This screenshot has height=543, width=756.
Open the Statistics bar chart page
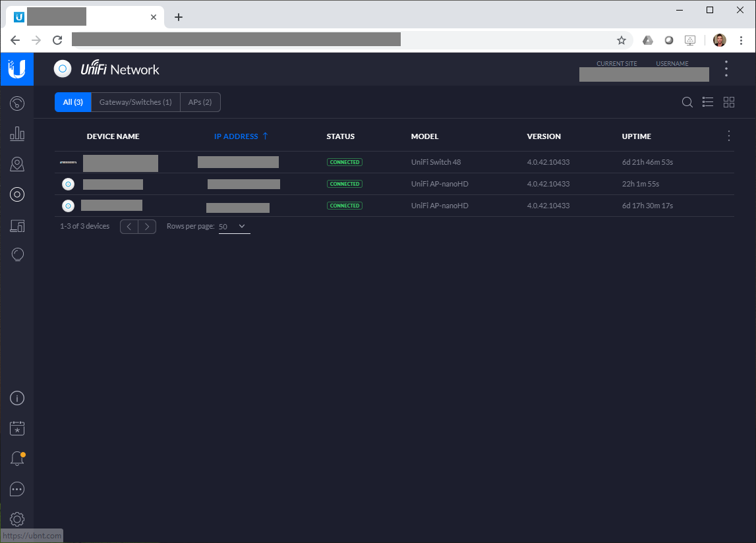pos(17,134)
